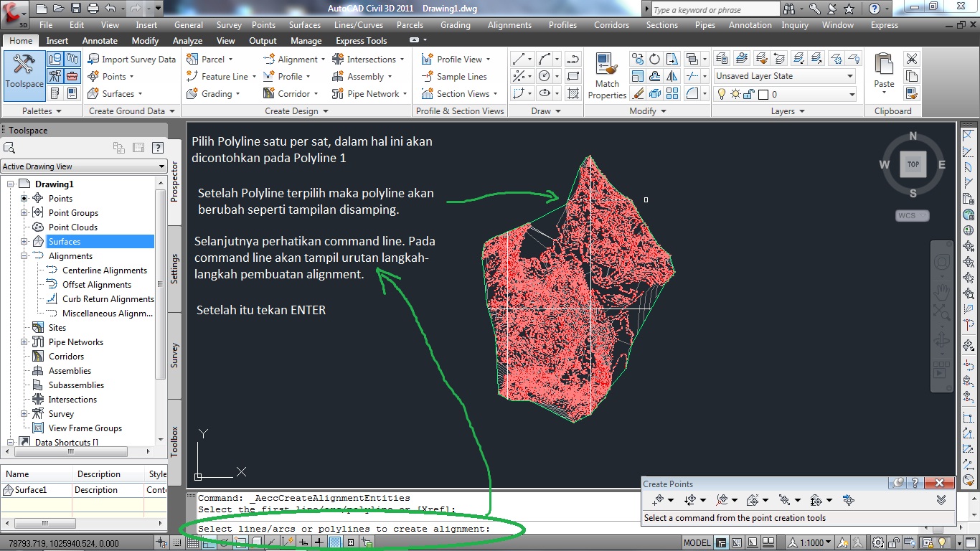The height and width of the screenshot is (551, 980).
Task: Switch to the Settings tab of Toolspace
Action: (174, 269)
